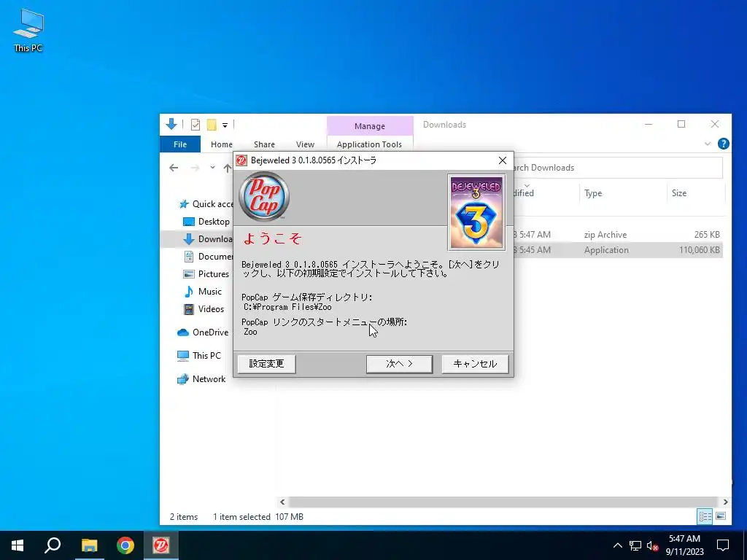Click Downloads arrow icon in Explorer title bar
This screenshot has width=747, height=560.
[171, 124]
